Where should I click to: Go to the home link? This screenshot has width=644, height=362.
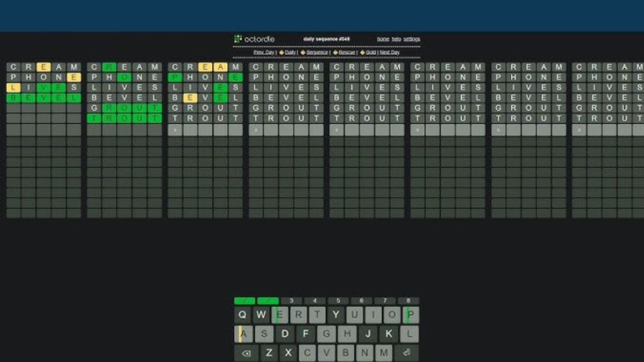[x=382, y=39]
